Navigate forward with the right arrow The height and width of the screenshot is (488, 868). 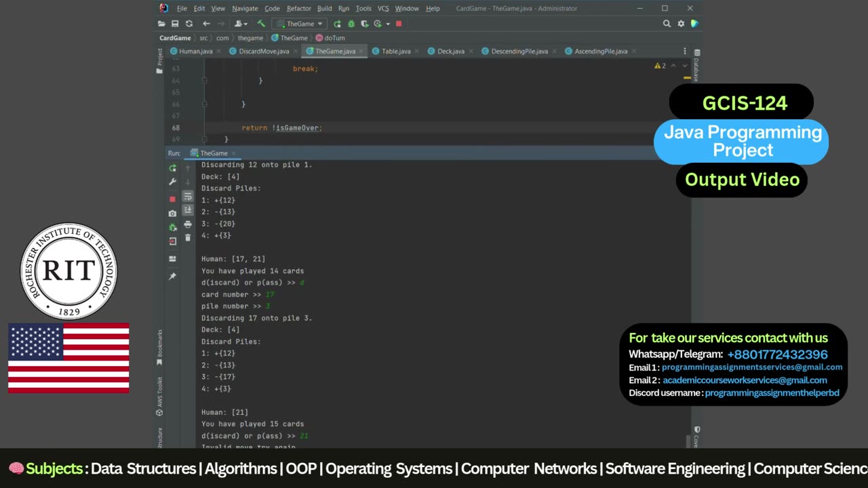[x=220, y=24]
